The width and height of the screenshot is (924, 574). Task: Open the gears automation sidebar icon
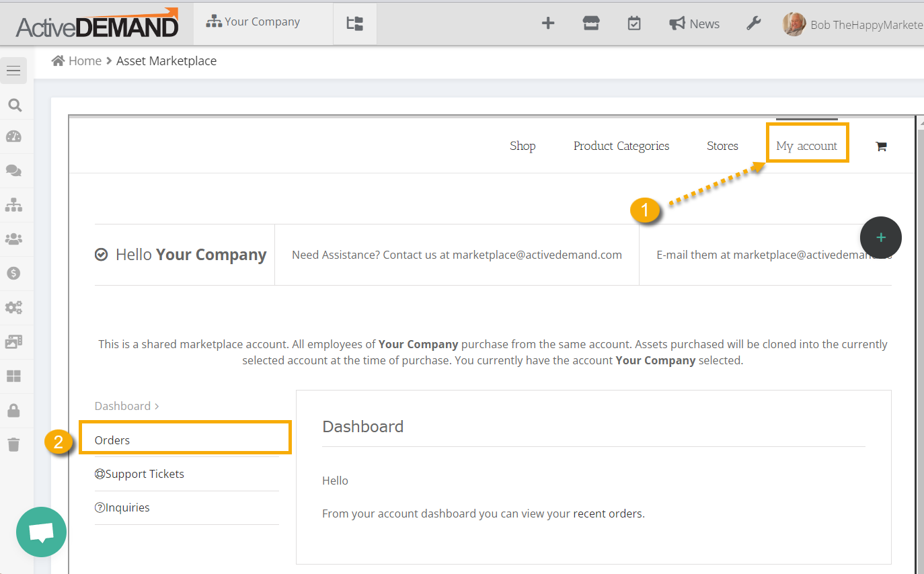pyautogui.click(x=13, y=308)
